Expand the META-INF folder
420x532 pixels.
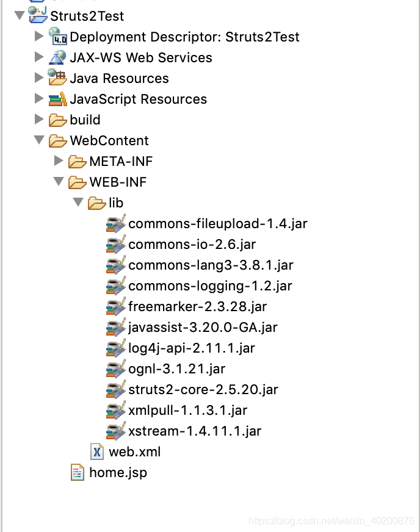[x=59, y=161]
